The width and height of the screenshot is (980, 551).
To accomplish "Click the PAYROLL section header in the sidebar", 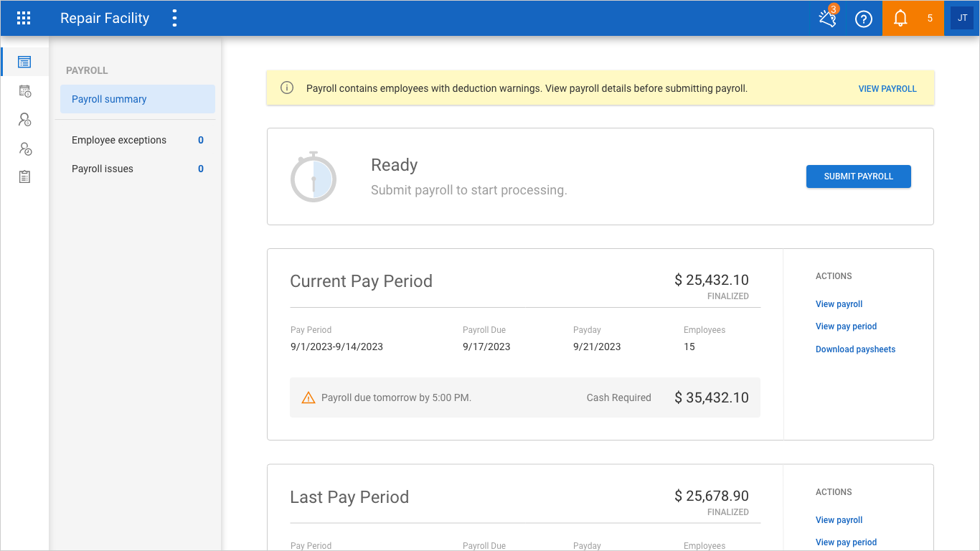I will [x=87, y=70].
